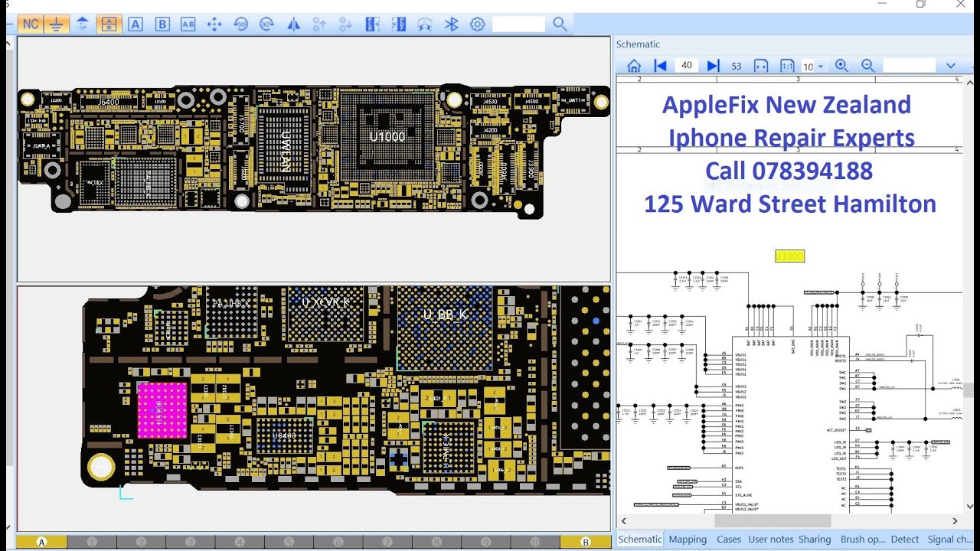Viewport: 980px width, 551px height.
Task: Rotate board 90 degrees clockwise
Action: 266,24
